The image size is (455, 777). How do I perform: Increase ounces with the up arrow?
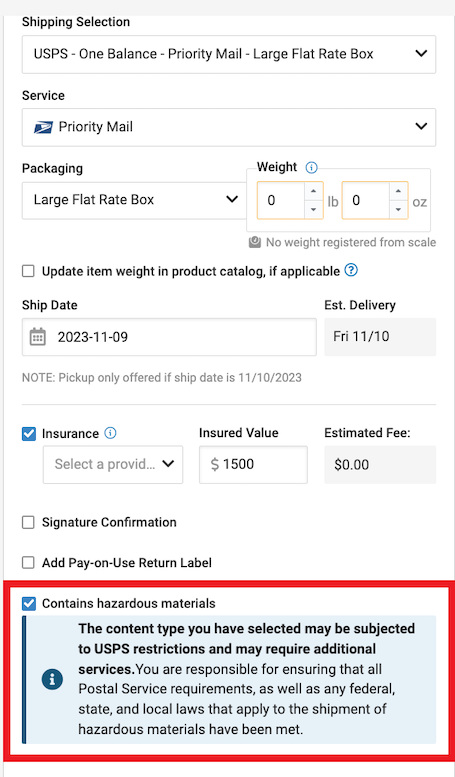398,191
